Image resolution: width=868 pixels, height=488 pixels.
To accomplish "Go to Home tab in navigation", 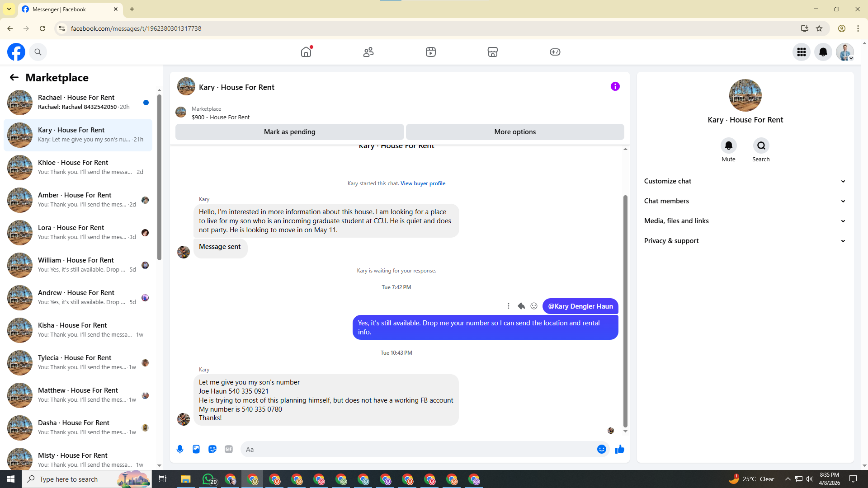I will [x=306, y=52].
